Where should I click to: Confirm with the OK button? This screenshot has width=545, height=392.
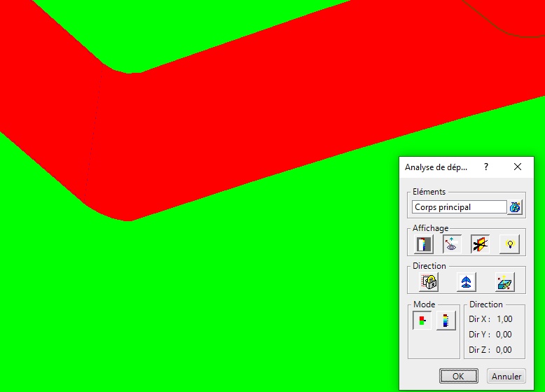(x=458, y=376)
